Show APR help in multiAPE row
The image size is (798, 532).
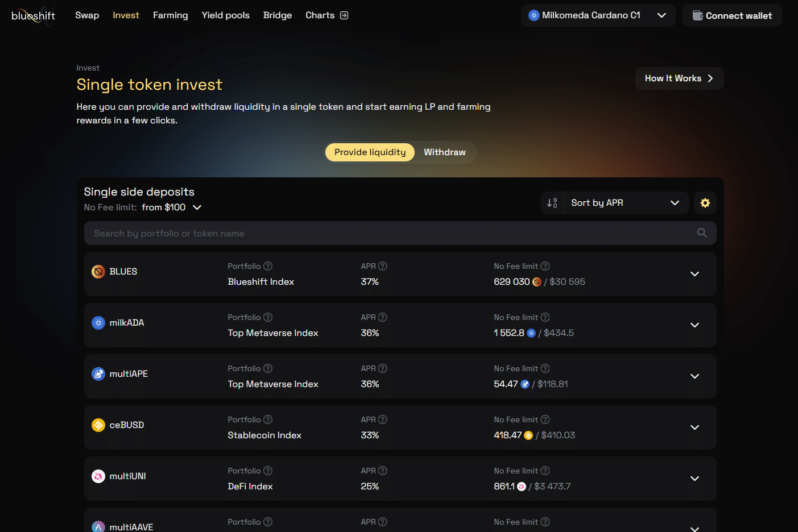(383, 368)
